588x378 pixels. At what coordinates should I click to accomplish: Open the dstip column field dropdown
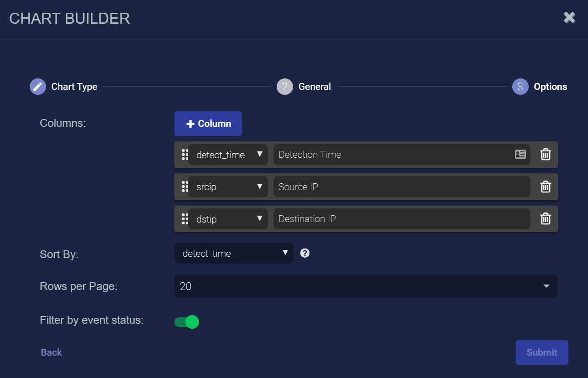point(228,219)
